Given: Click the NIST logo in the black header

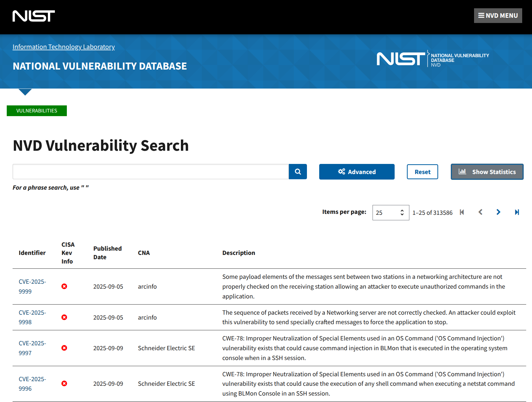Looking at the screenshot, I should click(34, 16).
